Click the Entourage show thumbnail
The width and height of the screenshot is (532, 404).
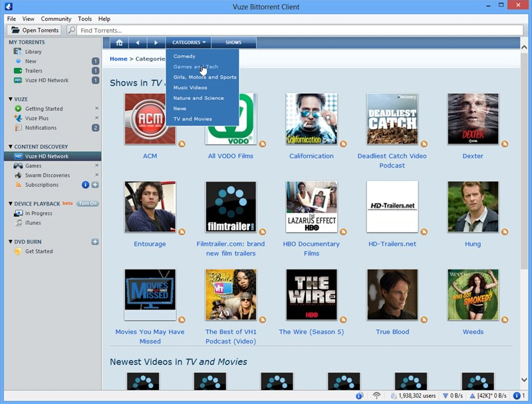coord(150,207)
